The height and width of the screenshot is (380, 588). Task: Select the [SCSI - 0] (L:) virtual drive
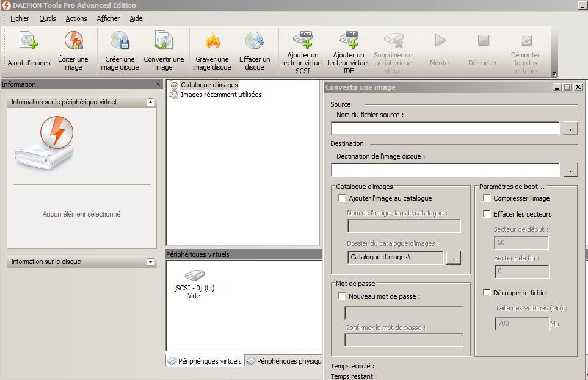[194, 283]
